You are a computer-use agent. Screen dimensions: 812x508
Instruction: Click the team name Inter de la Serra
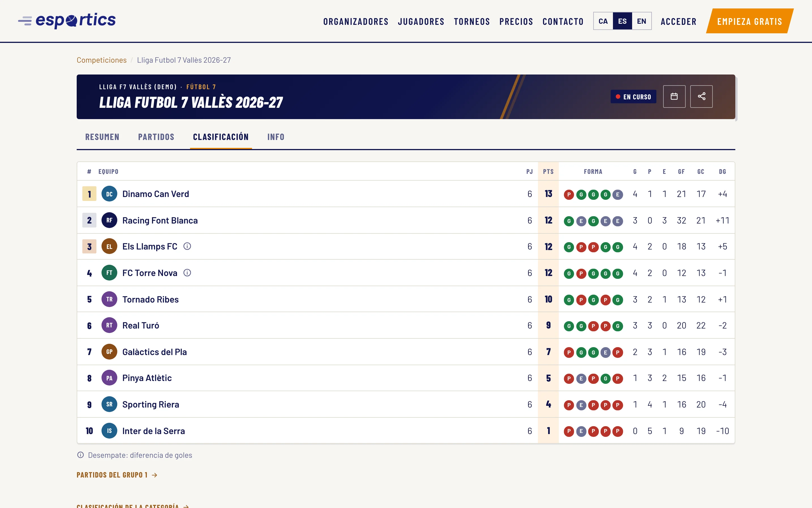154,431
